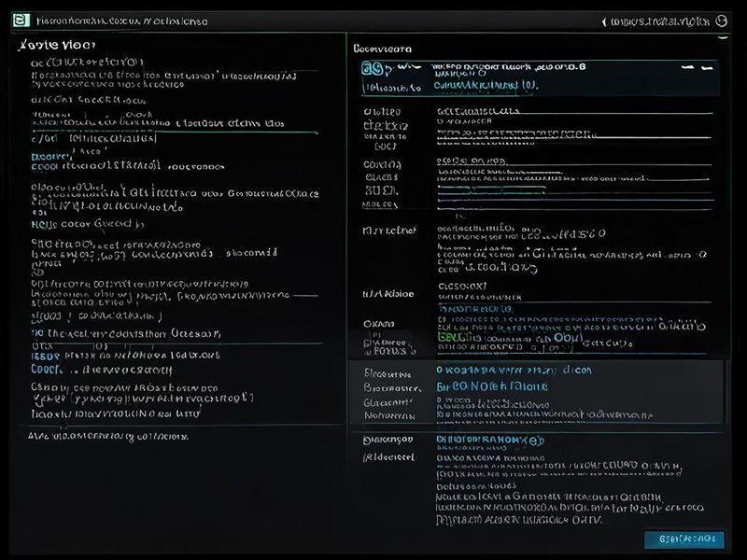Click the green app logo icon in the title bar
Viewport: 747px width, 560px height.
(x=21, y=21)
